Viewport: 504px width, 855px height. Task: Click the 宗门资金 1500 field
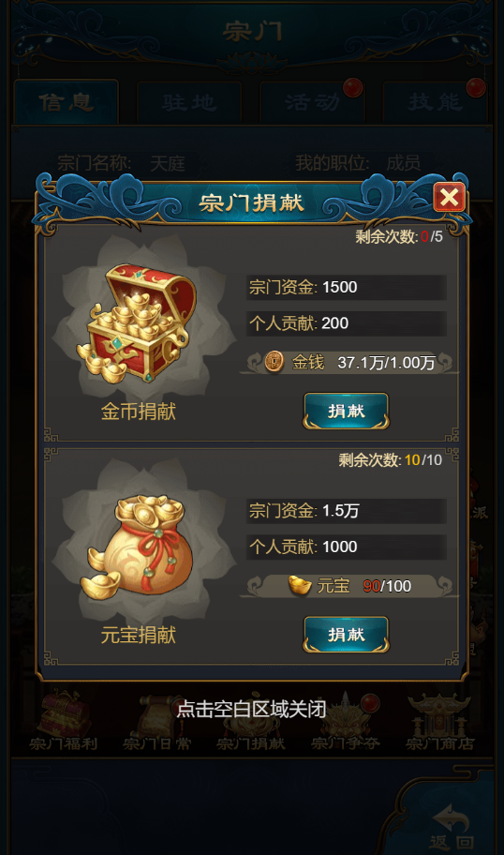(346, 288)
